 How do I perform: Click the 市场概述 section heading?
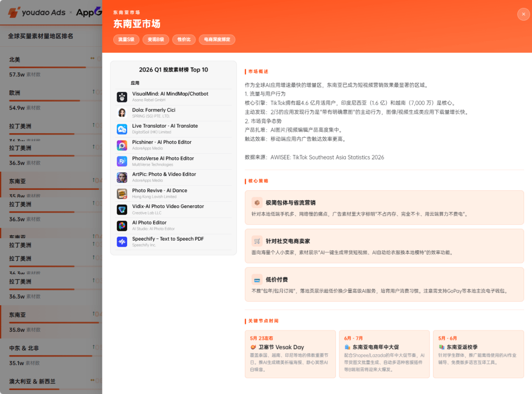258,72
